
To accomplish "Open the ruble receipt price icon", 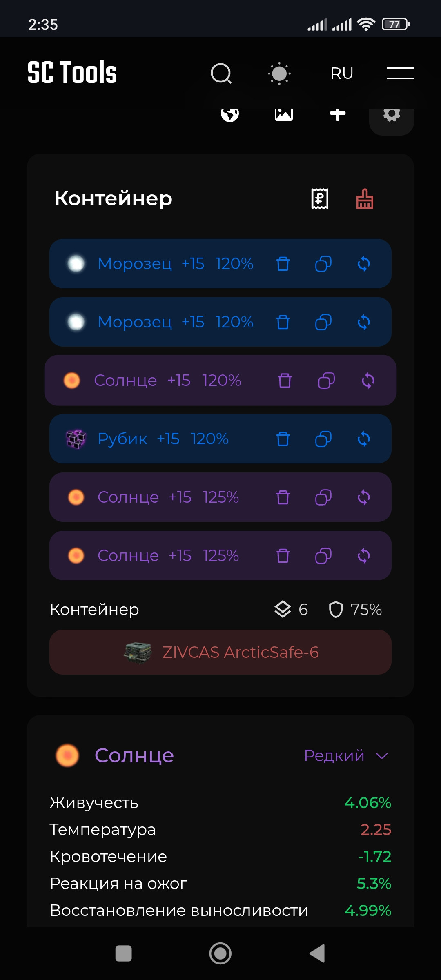I will point(320,199).
